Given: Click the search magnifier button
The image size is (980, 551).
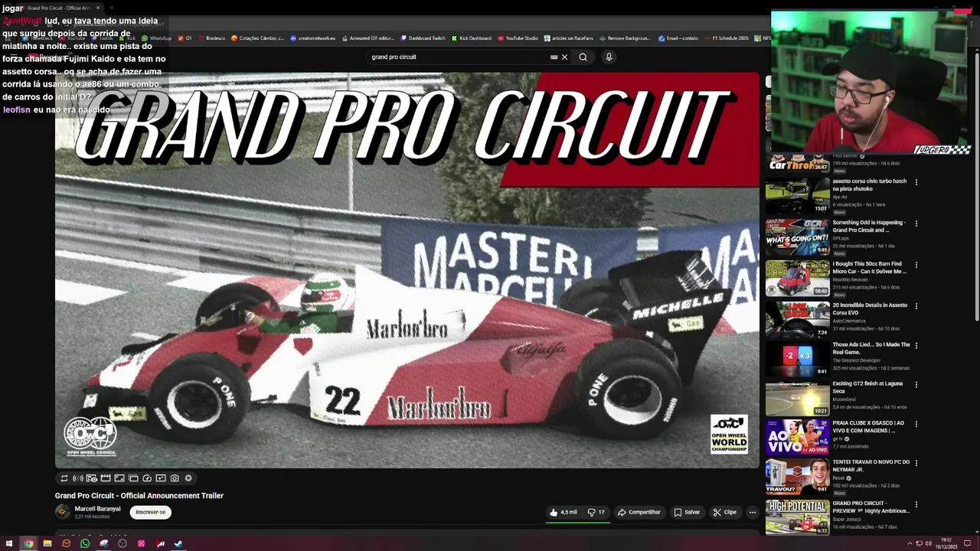Looking at the screenshot, I should click(583, 57).
